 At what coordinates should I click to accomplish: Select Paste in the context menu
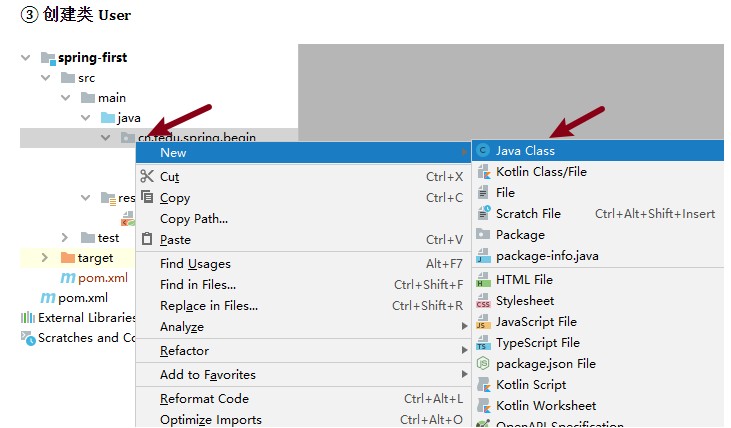point(303,240)
